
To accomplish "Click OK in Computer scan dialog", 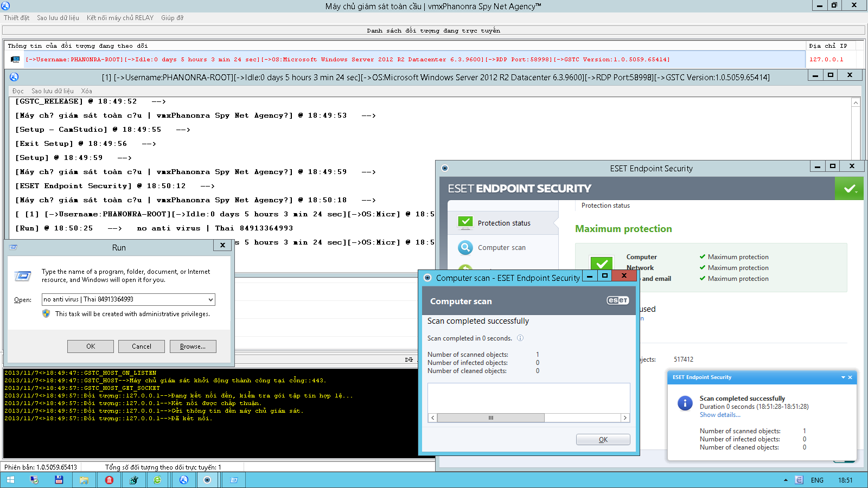I will tap(603, 440).
